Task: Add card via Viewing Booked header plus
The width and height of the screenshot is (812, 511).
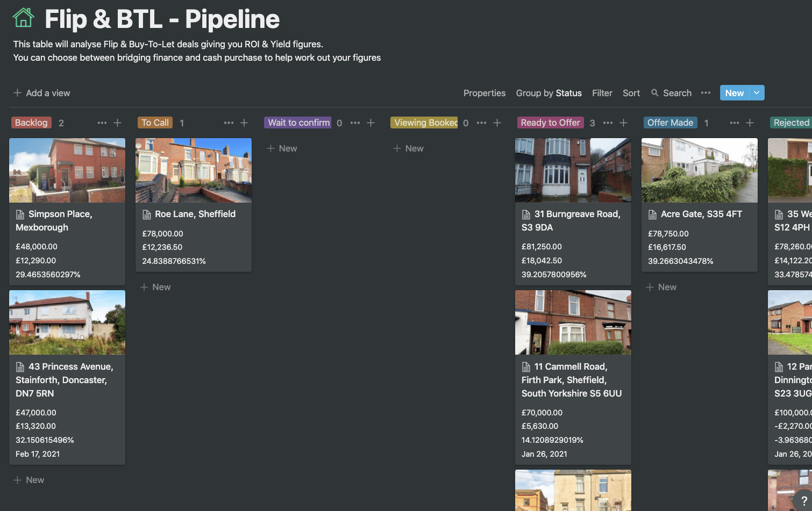Action: click(497, 123)
